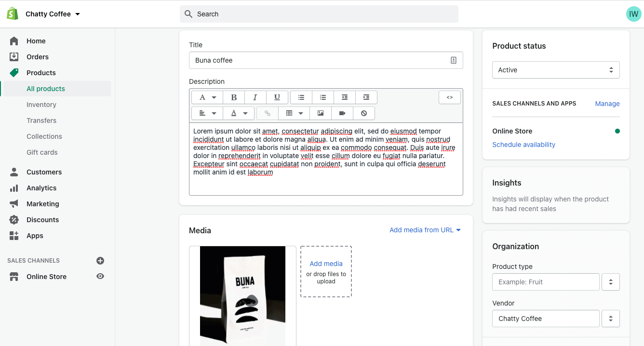Image resolution: width=644 pixels, height=346 pixels.
Task: Open Apps via the grid-plus icon
Action: pos(14,236)
